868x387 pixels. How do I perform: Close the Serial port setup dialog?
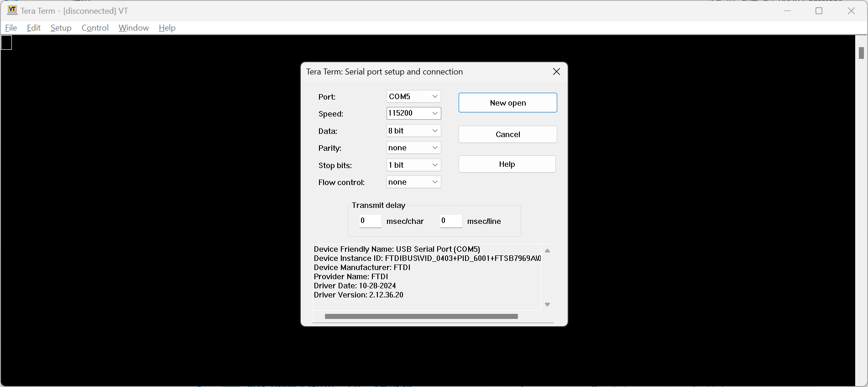click(556, 72)
